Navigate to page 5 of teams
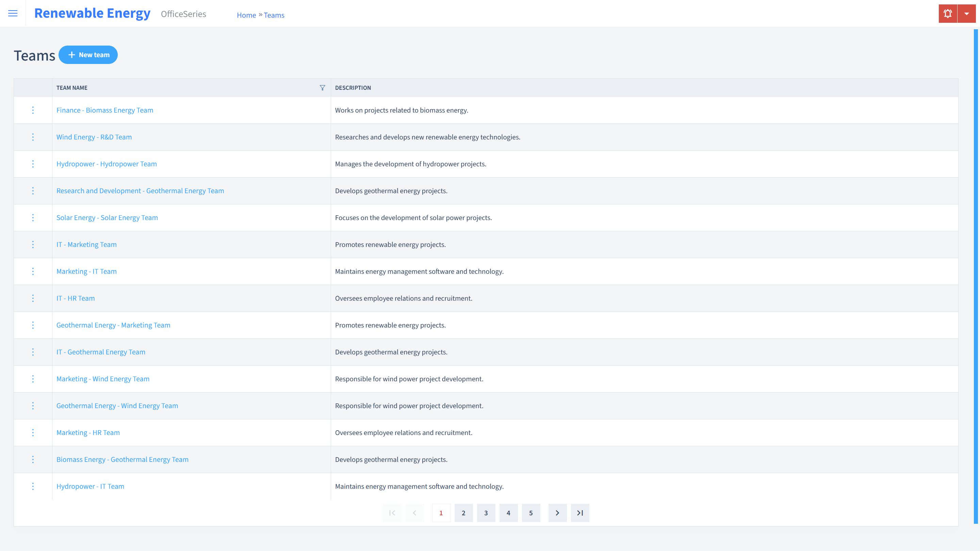This screenshot has width=980, height=551. click(x=531, y=513)
